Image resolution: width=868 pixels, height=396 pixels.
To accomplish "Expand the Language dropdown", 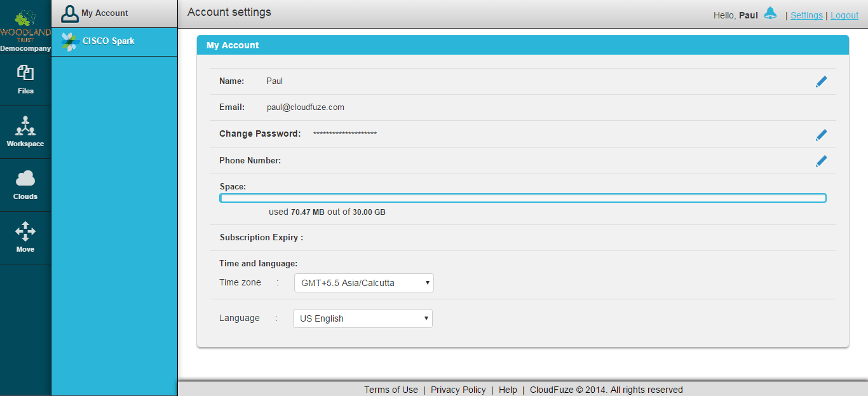I will [362, 318].
